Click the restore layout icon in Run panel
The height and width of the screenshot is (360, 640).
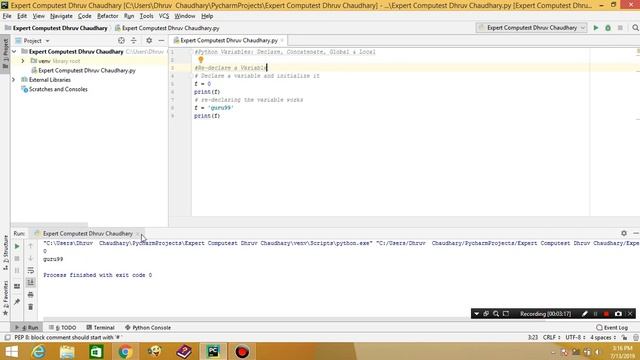coord(17,287)
